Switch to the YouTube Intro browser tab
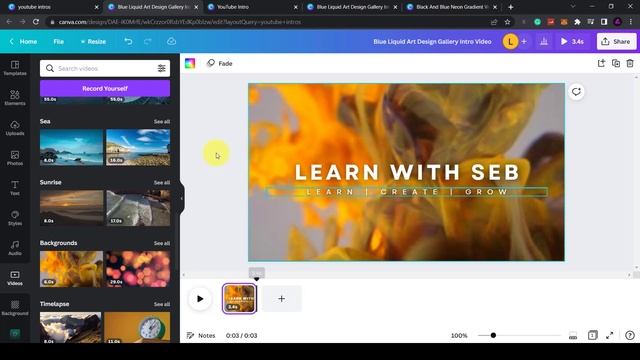640x360 pixels. [x=251, y=7]
